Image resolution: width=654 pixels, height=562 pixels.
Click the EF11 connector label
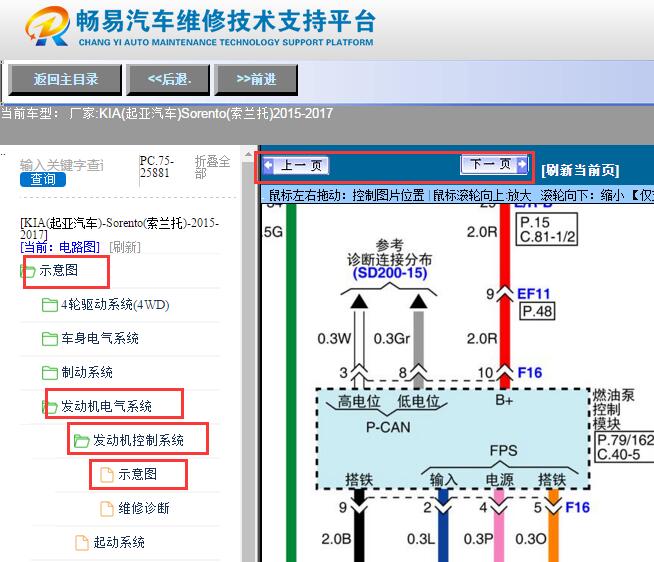[533, 294]
